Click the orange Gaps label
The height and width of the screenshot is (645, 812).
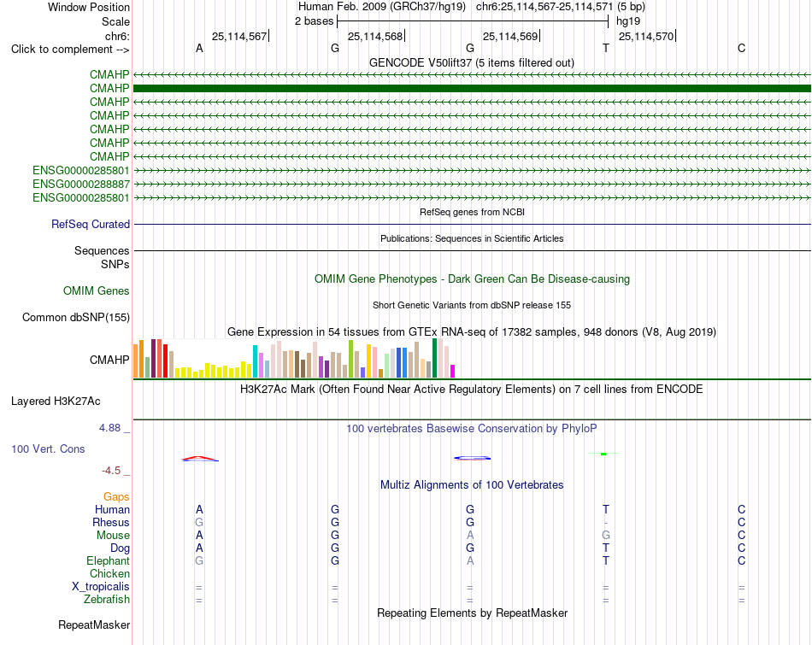[116, 497]
